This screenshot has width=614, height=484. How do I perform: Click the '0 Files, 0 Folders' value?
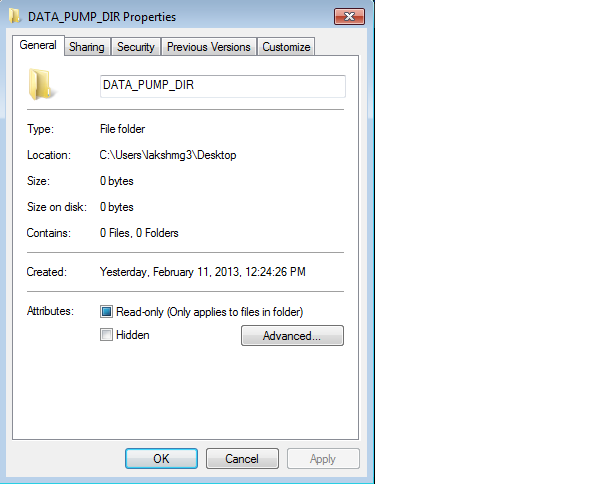(139, 233)
